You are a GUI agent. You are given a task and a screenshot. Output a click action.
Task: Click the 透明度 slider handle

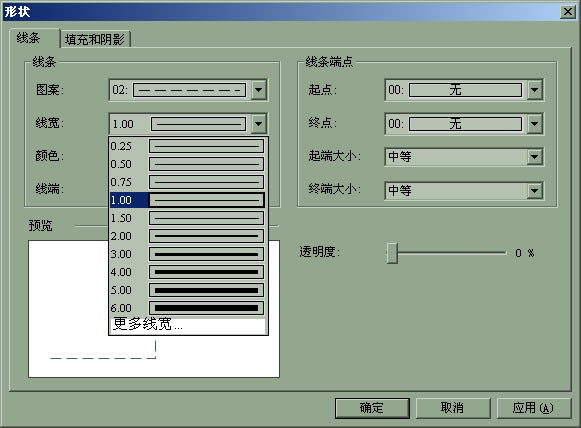pyautogui.click(x=392, y=253)
